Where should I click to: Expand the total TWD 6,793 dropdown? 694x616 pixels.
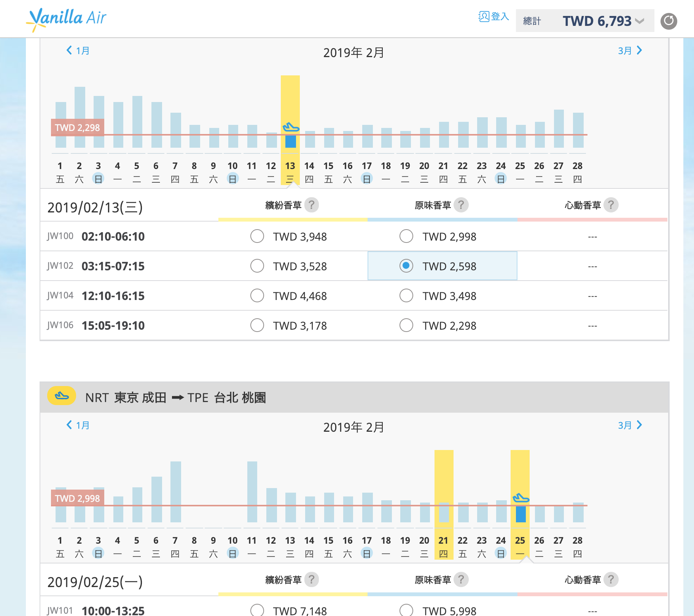click(x=640, y=21)
